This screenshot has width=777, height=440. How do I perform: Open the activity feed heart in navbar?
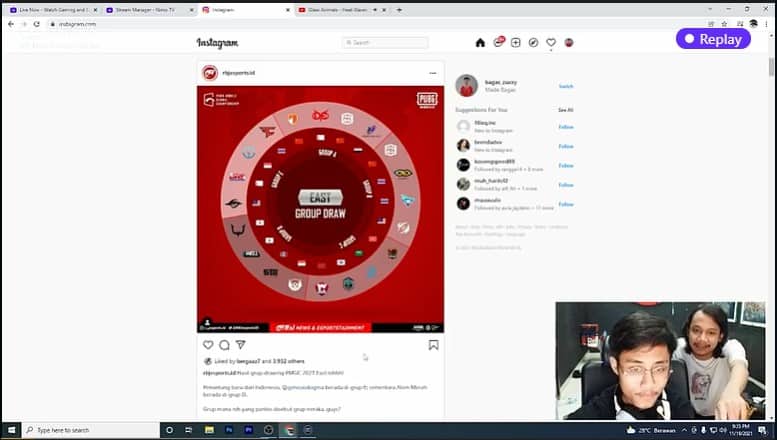click(551, 43)
